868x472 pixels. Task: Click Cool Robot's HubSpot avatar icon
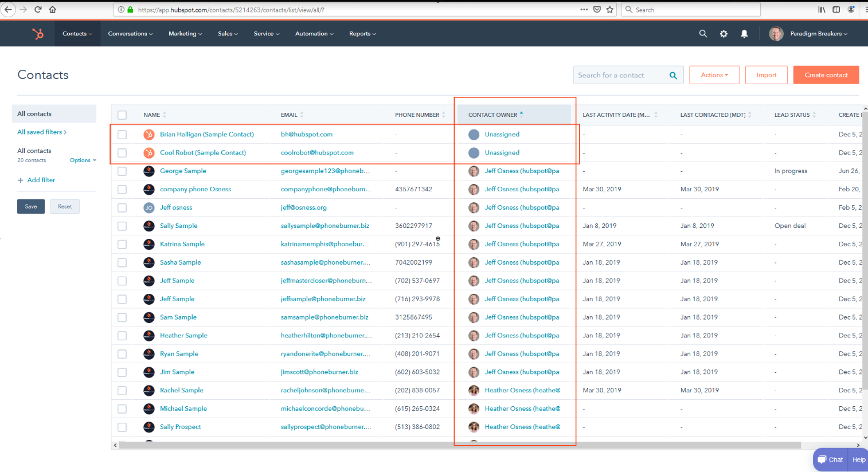coord(149,153)
